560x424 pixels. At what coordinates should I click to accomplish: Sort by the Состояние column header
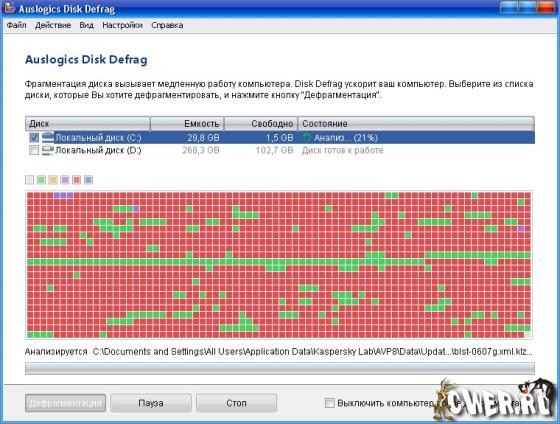click(x=416, y=124)
